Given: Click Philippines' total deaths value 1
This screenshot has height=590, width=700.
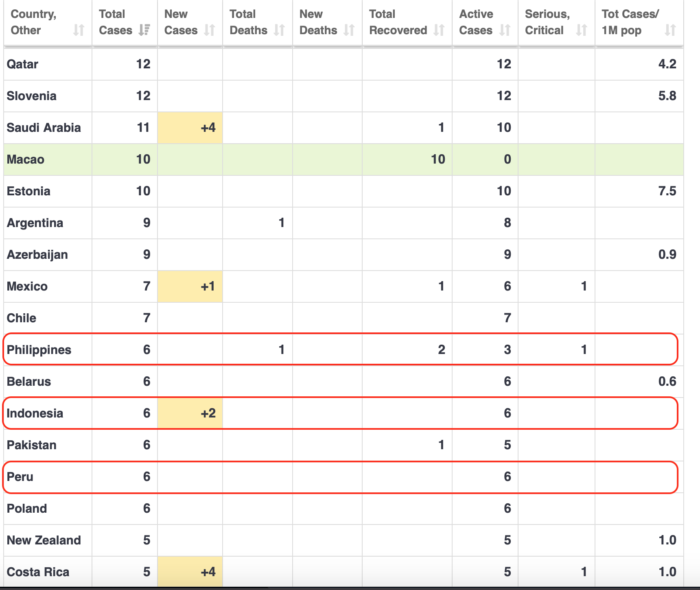Looking at the screenshot, I should click(x=281, y=350).
